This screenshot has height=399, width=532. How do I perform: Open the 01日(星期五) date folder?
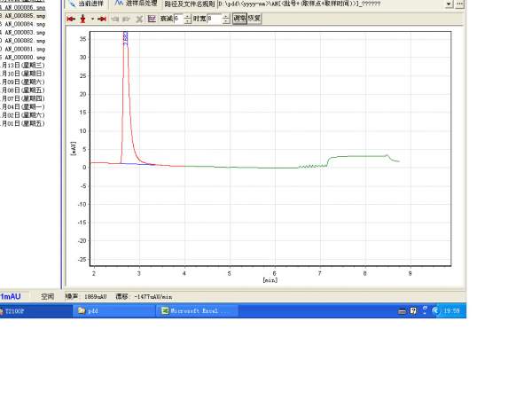23,123
